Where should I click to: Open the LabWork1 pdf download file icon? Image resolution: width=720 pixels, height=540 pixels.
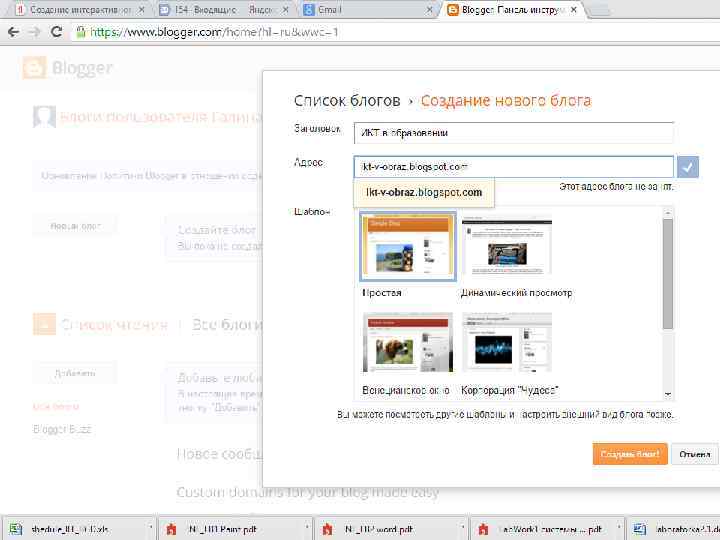coord(483,529)
